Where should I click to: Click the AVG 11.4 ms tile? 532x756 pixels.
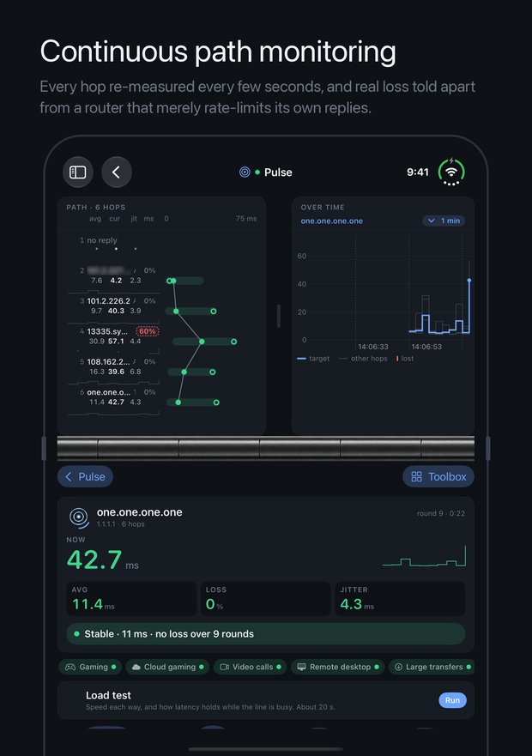tap(131, 599)
